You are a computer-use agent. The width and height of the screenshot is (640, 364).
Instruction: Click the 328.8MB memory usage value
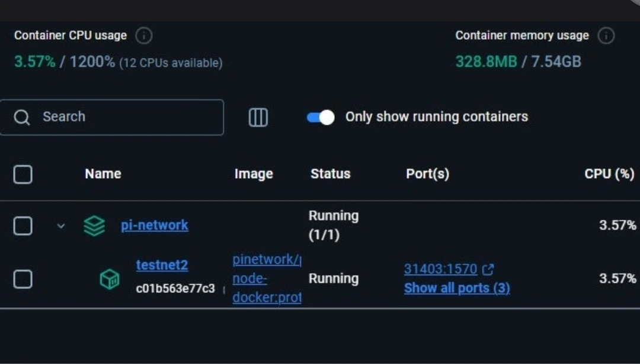[486, 62]
